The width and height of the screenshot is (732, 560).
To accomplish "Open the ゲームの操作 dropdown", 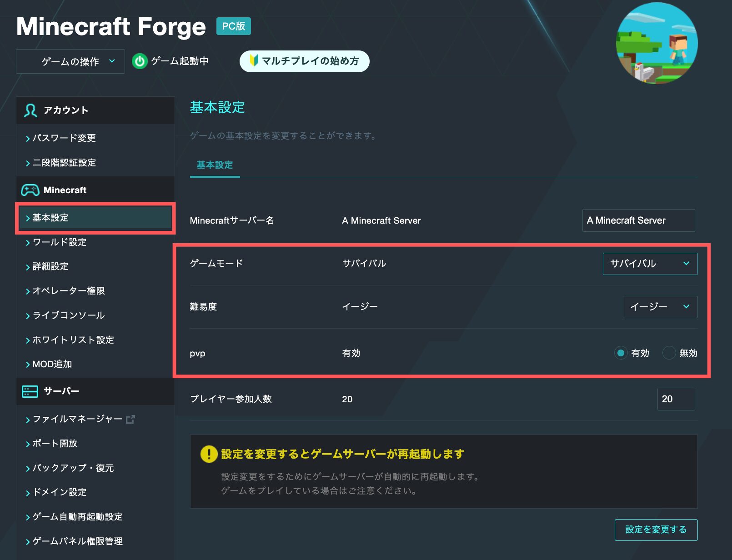I will pyautogui.click(x=70, y=61).
